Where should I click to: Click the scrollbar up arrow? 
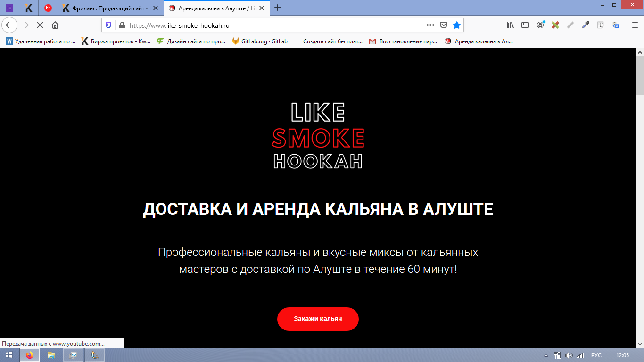pyautogui.click(x=640, y=51)
